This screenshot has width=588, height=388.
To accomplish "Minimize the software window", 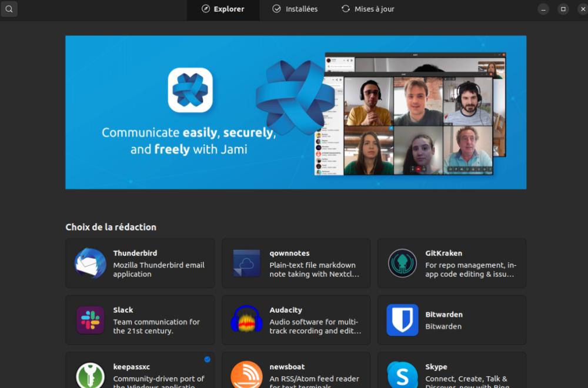I will tap(543, 9).
